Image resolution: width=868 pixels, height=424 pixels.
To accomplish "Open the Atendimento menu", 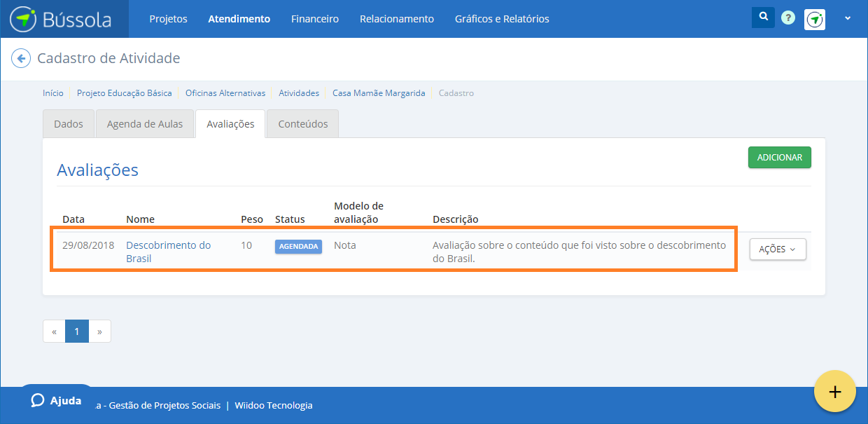I will (x=239, y=19).
